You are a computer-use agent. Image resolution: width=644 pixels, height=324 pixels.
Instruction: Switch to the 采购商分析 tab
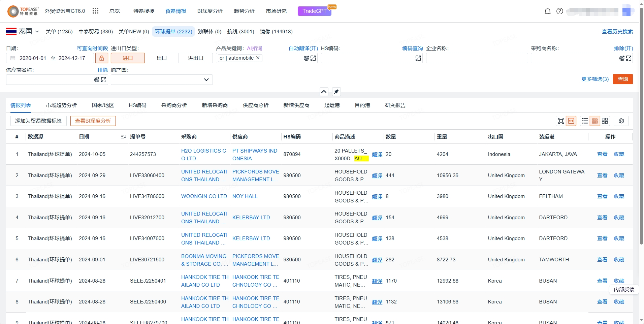174,105
